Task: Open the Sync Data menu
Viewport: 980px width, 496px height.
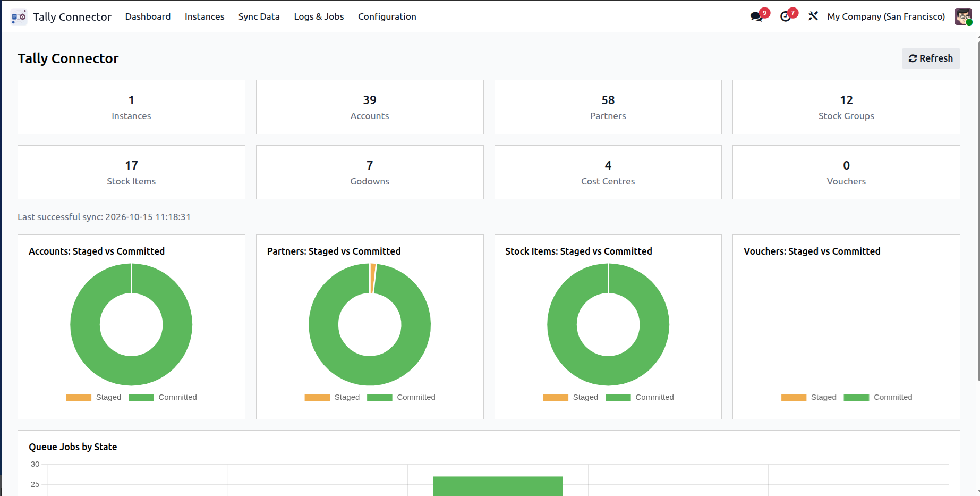Action: (x=259, y=16)
